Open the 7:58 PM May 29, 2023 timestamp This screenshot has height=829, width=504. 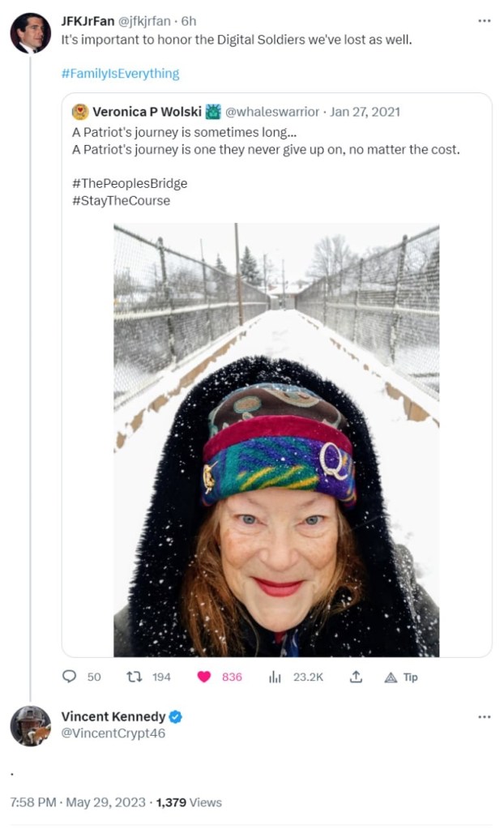(x=78, y=802)
